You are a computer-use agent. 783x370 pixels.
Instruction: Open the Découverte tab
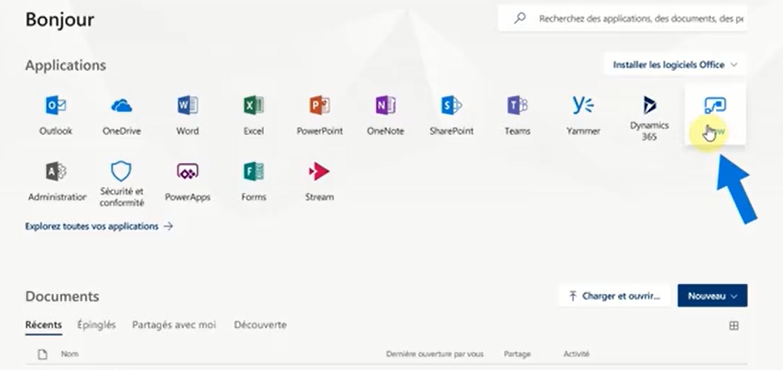point(260,325)
